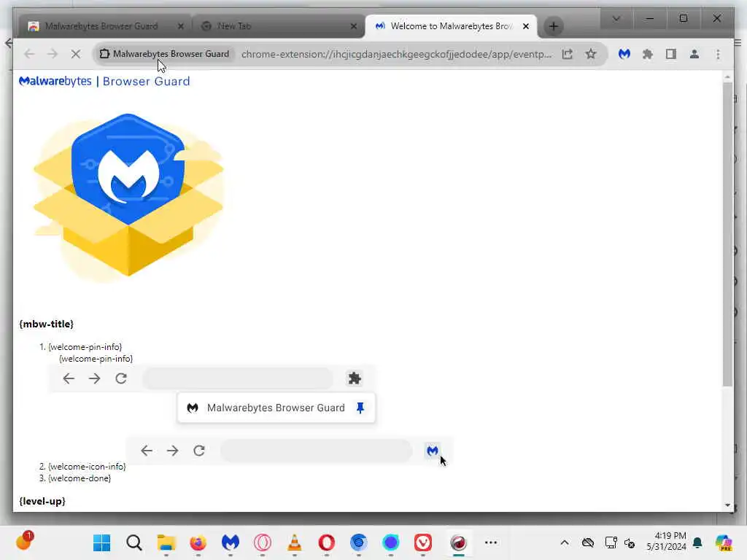Launch VLC media player from taskbar
Image resolution: width=747 pixels, height=560 pixels.
295,542
